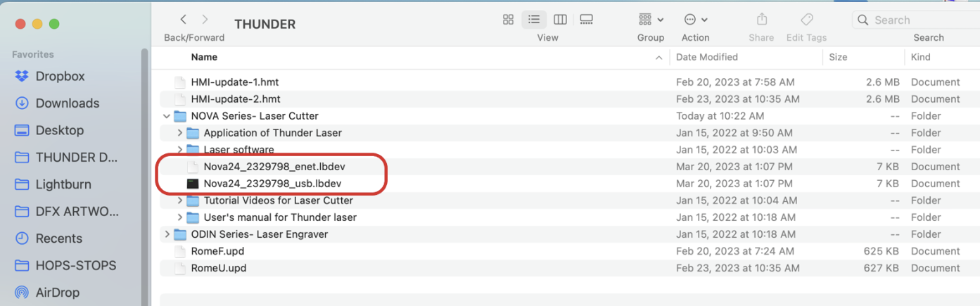
Task: Go forward in folder history
Action: [x=205, y=20]
